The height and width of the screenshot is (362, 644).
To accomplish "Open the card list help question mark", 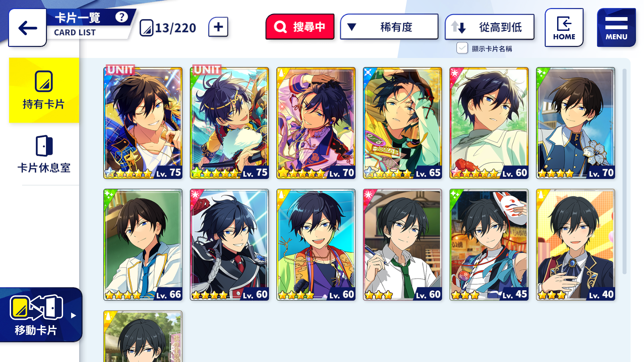I will click(x=121, y=17).
